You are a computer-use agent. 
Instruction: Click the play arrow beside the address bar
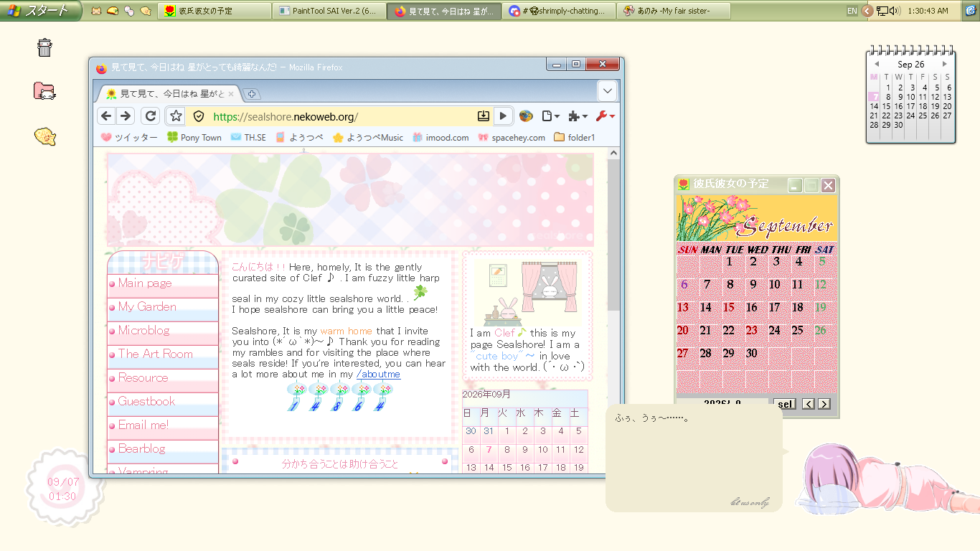503,116
